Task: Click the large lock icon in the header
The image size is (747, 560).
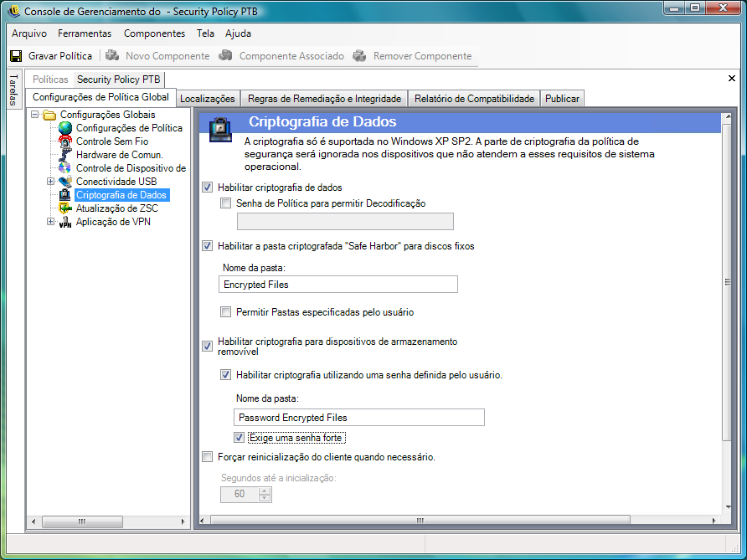Action: [x=220, y=130]
